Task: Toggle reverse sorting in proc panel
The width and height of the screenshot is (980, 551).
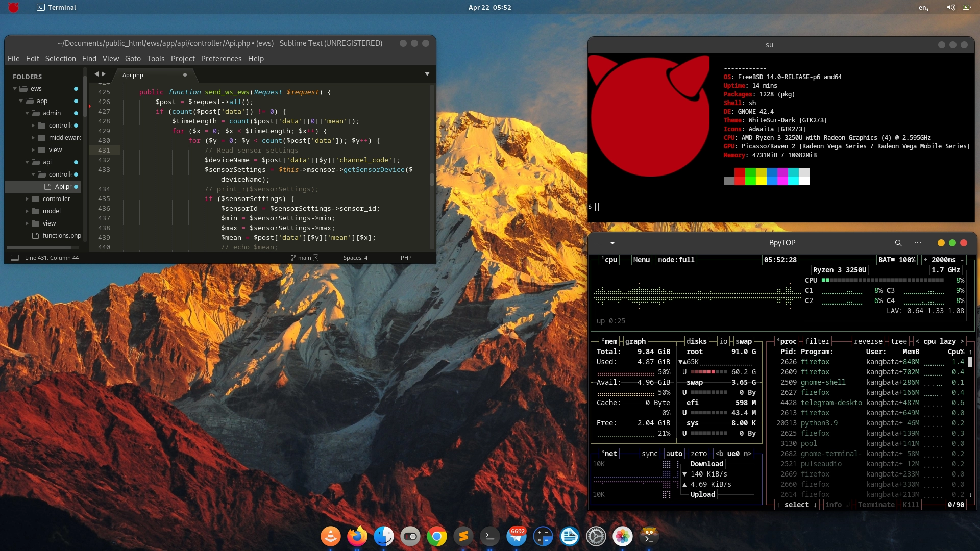Action: tap(868, 341)
